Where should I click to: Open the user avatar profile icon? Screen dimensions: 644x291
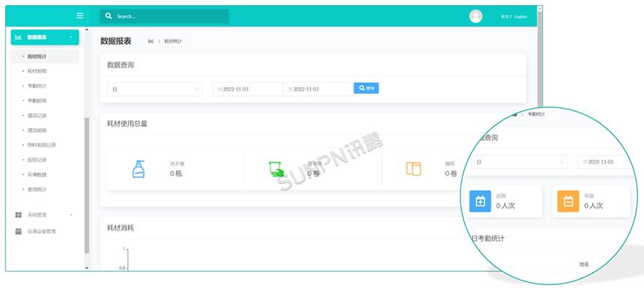pyautogui.click(x=476, y=16)
